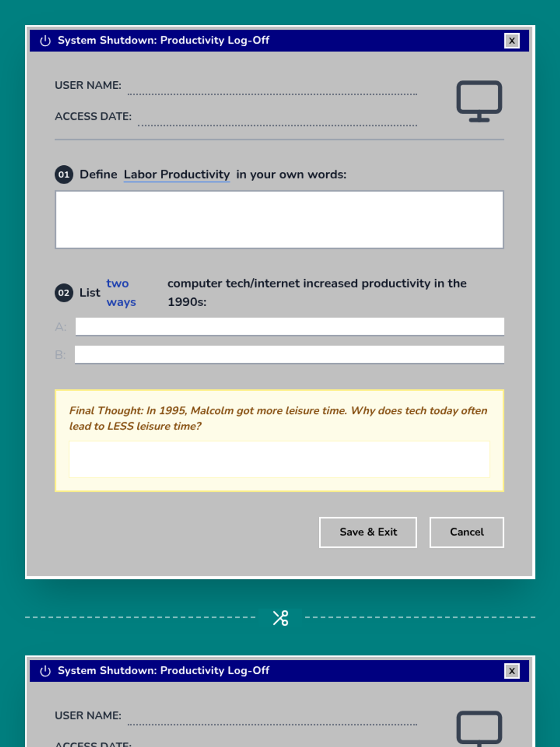Close the first System Shutdown dialog
This screenshot has width=560, height=747.
pos(511,41)
